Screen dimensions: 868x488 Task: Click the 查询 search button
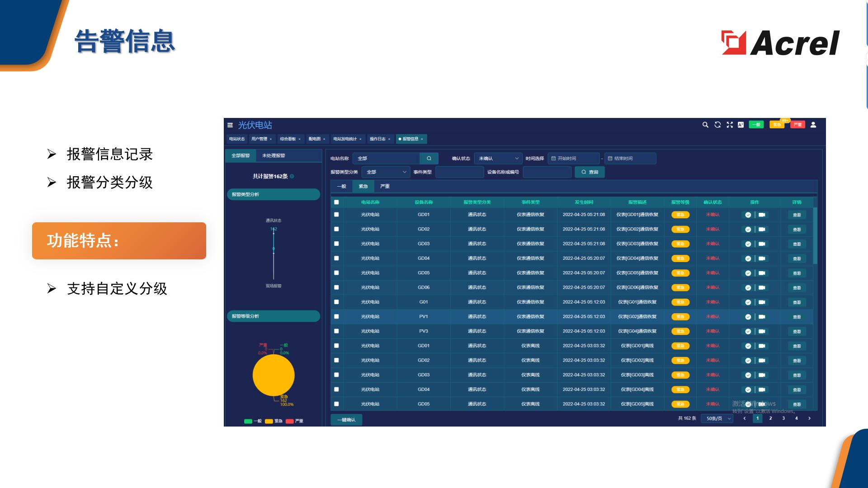pos(590,172)
